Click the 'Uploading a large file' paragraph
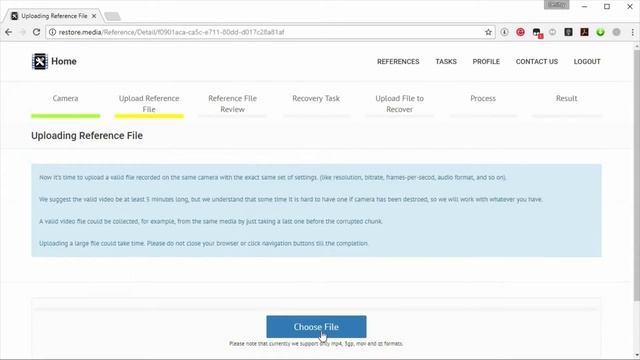The width and height of the screenshot is (640, 360). pyautogui.click(x=204, y=243)
